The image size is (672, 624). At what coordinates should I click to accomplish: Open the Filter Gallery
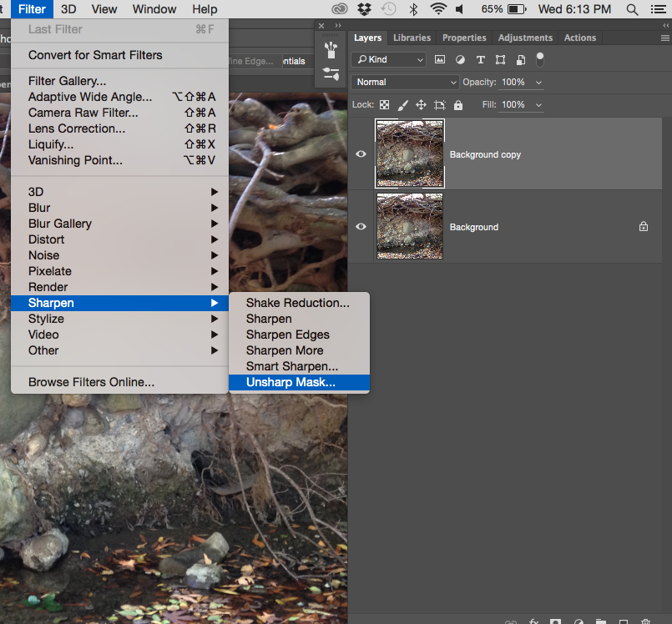click(x=119, y=81)
